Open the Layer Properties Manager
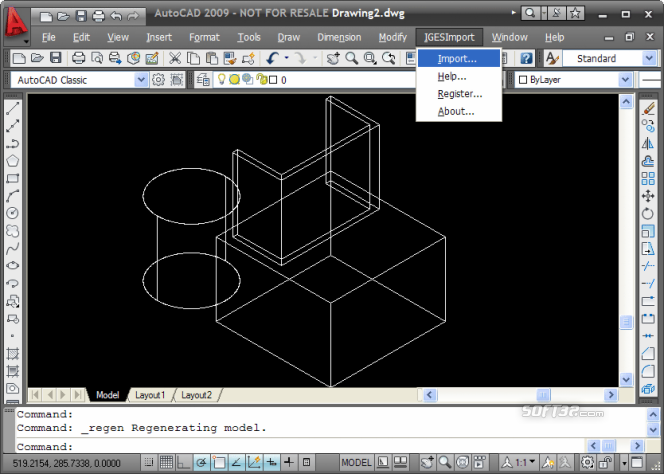The image size is (664, 474). pos(203,80)
